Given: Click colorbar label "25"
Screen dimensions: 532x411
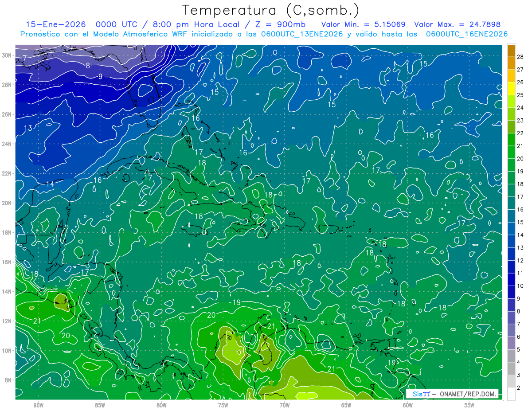Looking at the screenshot, I should [x=520, y=95].
